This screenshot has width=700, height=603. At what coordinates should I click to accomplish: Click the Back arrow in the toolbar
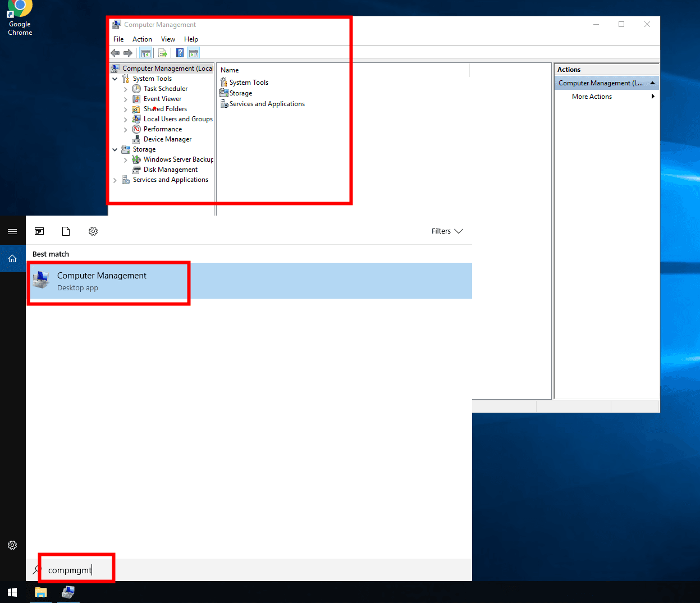tap(115, 53)
